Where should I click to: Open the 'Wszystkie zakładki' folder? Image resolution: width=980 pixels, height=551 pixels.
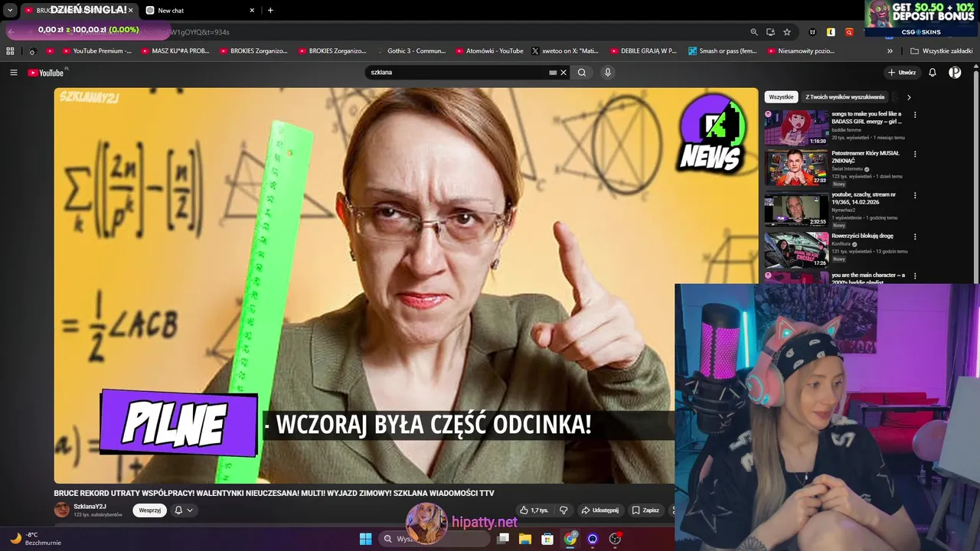click(942, 51)
